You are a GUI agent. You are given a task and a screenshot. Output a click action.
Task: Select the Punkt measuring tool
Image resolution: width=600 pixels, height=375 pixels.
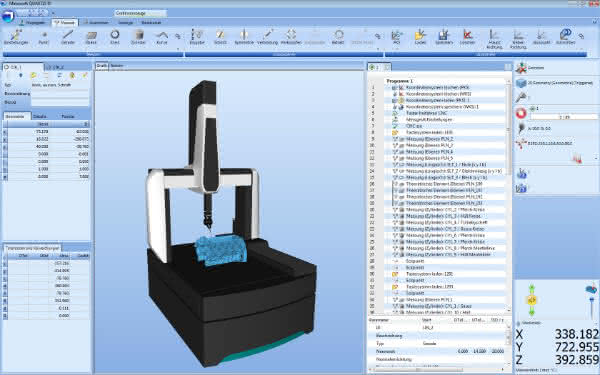click(44, 38)
